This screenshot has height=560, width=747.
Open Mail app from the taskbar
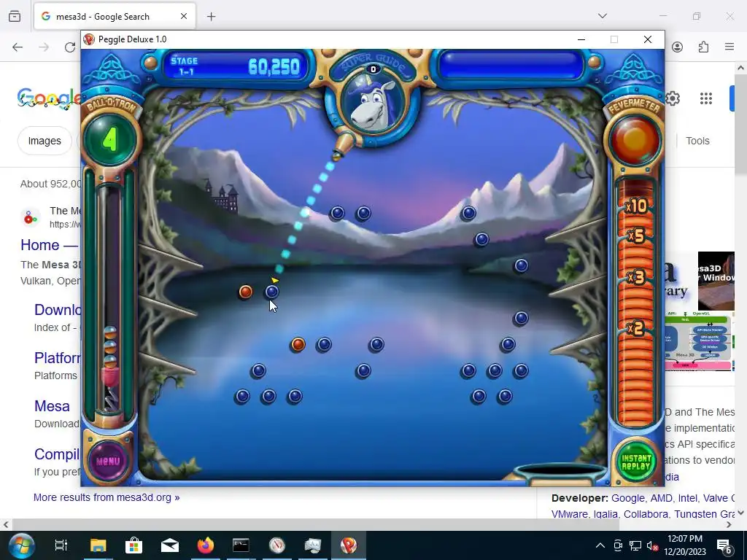tap(169, 545)
